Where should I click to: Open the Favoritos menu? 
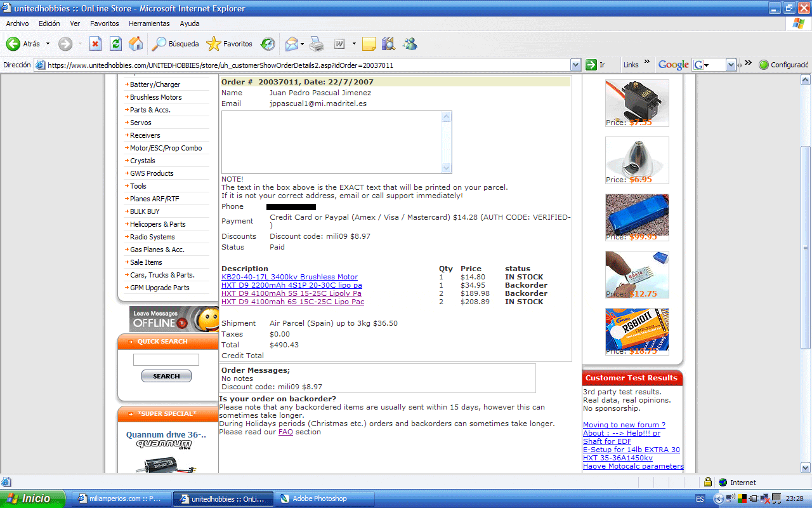coord(104,23)
